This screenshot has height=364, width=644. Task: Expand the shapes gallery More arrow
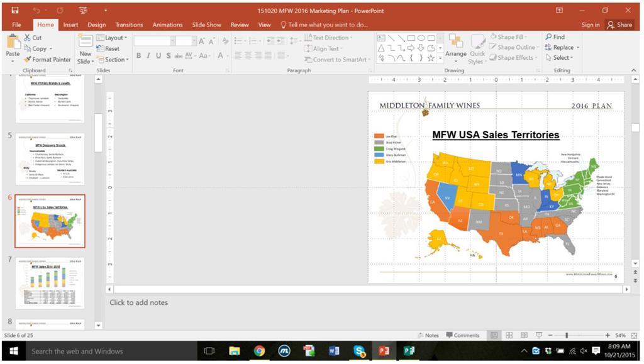click(x=440, y=58)
